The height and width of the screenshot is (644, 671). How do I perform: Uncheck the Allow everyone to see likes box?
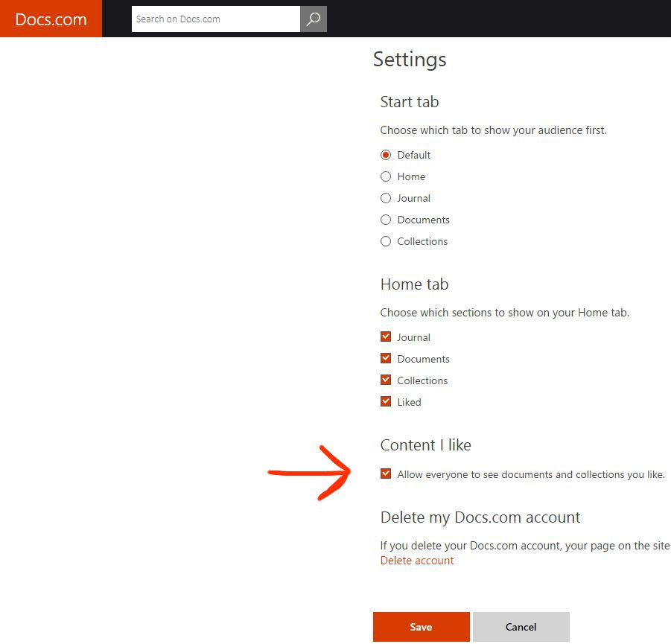[386, 474]
